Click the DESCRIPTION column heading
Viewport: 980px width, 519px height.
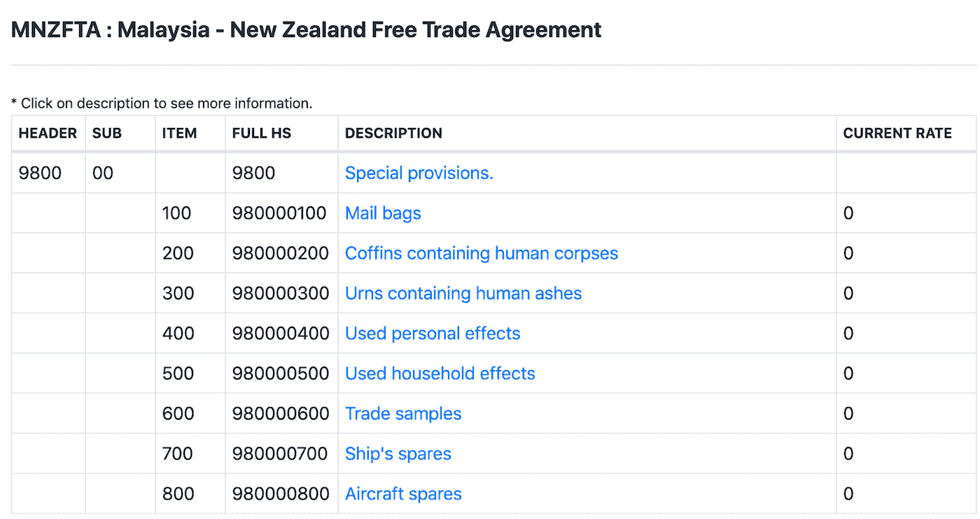coord(393,133)
